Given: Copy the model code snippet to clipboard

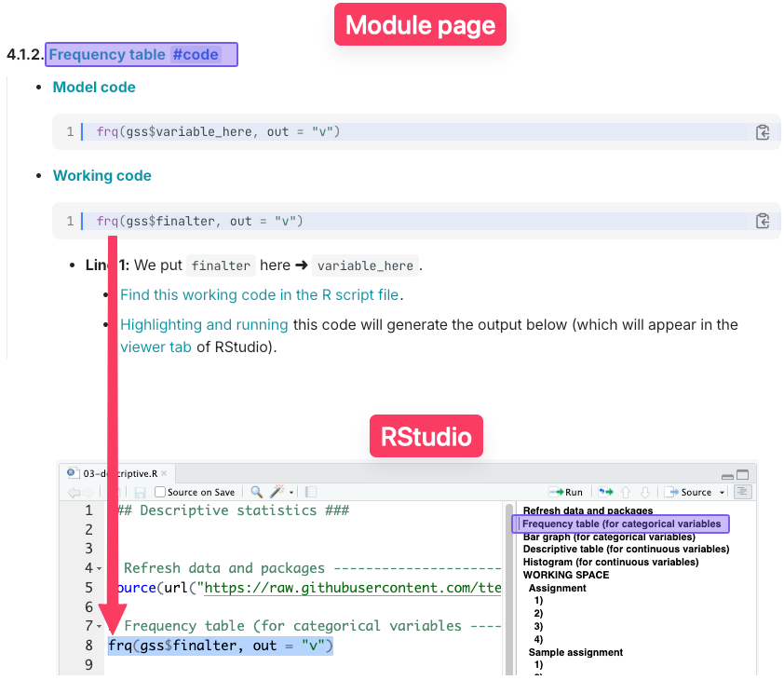Looking at the screenshot, I should 763,132.
